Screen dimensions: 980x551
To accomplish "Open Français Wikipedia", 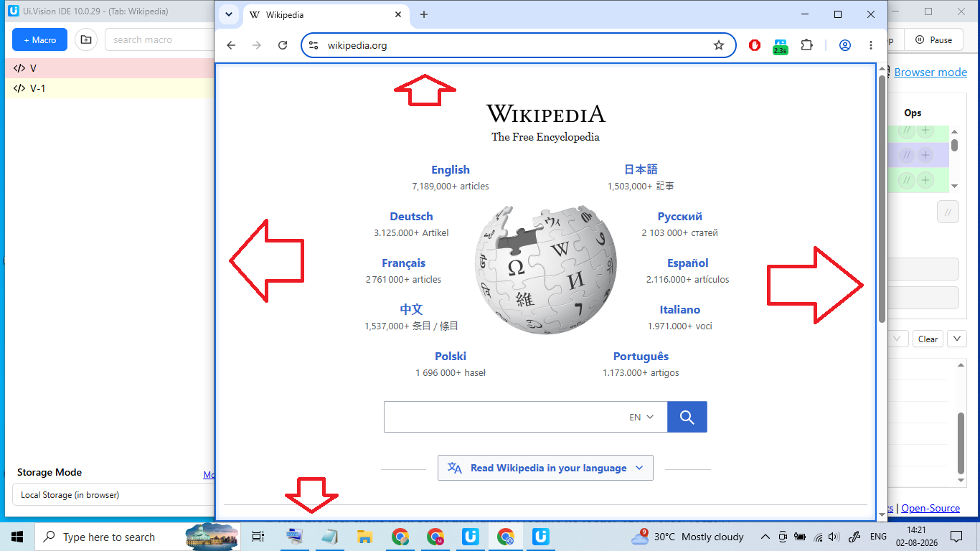I will [x=403, y=263].
